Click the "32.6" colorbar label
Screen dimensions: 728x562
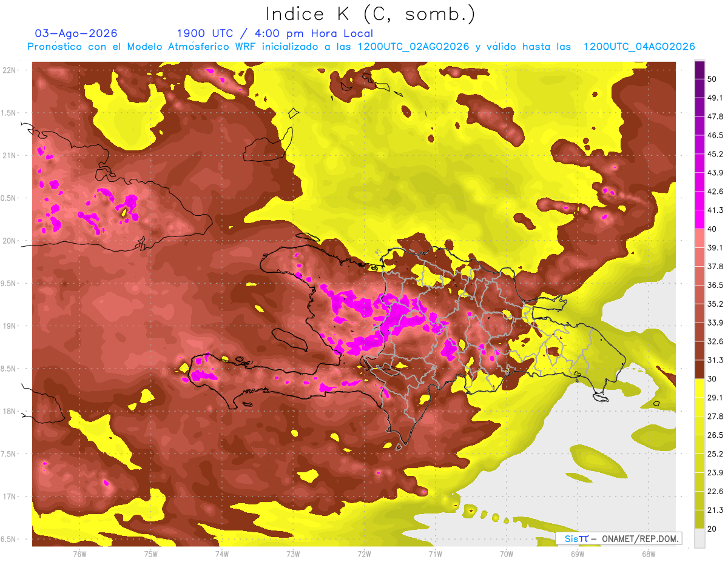click(x=715, y=341)
